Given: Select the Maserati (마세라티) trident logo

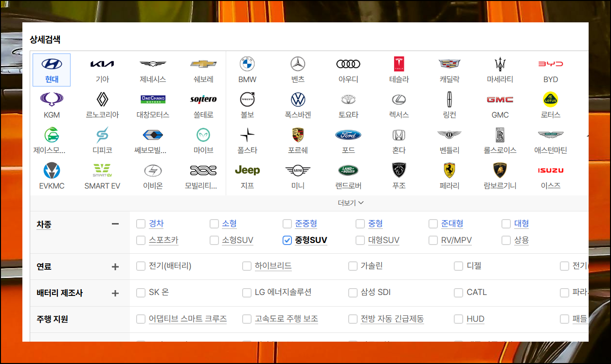Looking at the screenshot, I should pyautogui.click(x=500, y=64).
